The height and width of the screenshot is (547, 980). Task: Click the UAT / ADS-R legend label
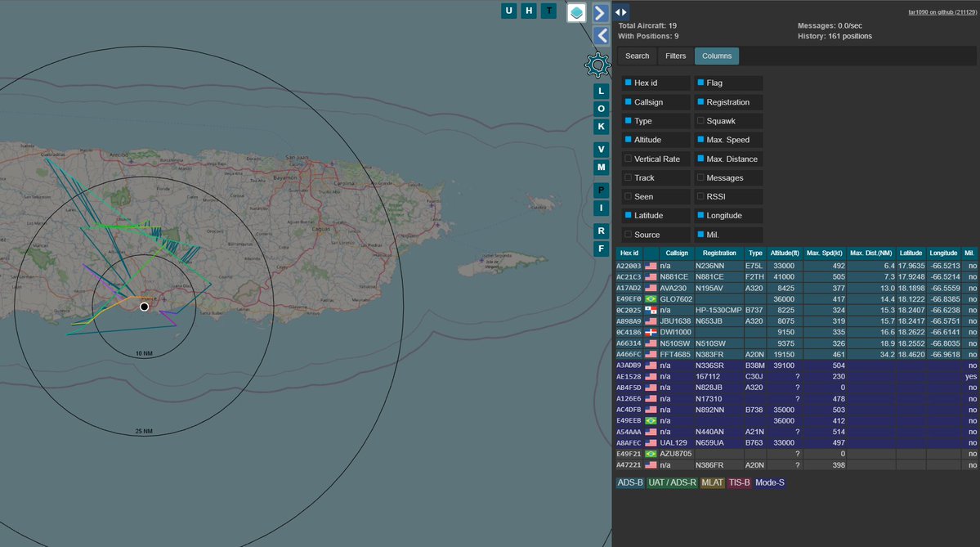(x=672, y=482)
